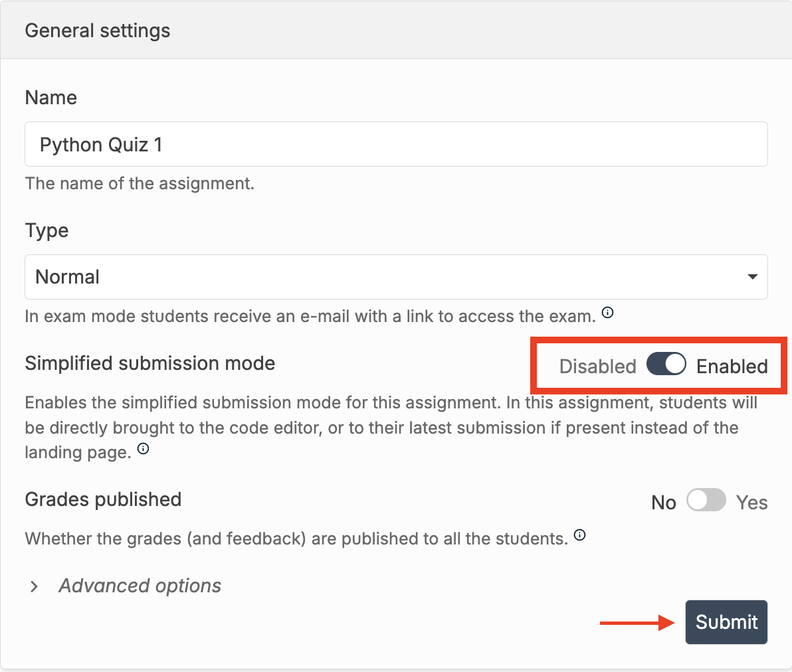Click the Enabled label of submission mode
Image resolution: width=792 pixels, height=672 pixels.
point(732,367)
